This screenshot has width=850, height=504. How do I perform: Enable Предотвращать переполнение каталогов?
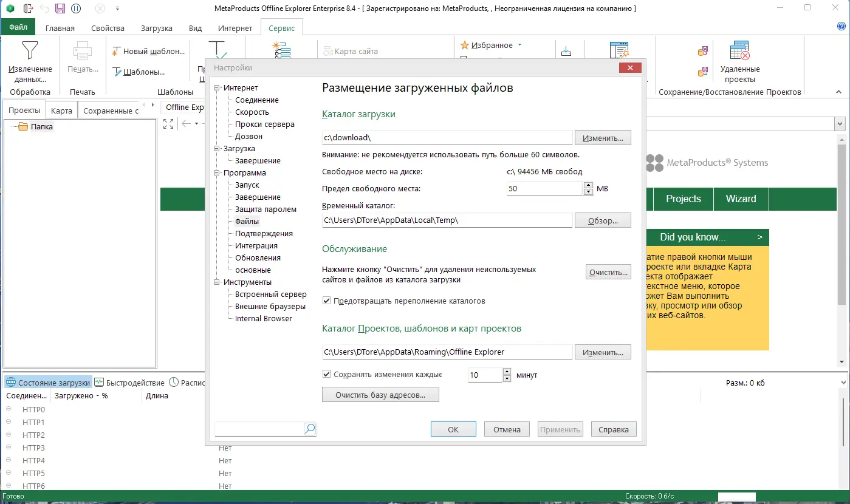tap(326, 300)
